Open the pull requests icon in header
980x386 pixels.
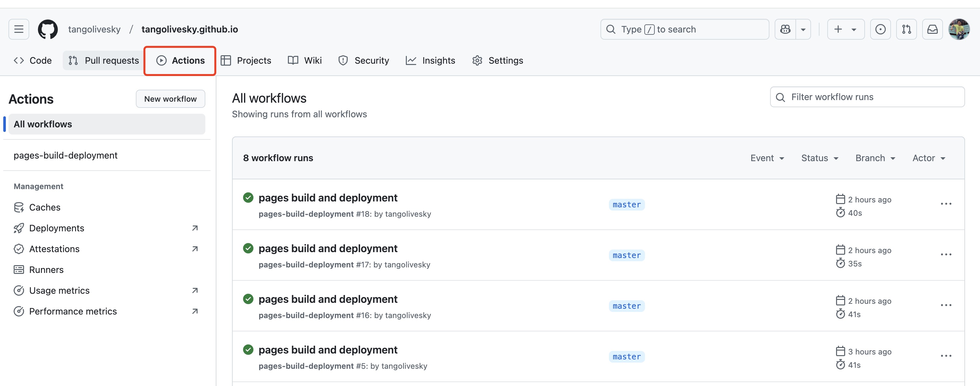click(x=906, y=29)
